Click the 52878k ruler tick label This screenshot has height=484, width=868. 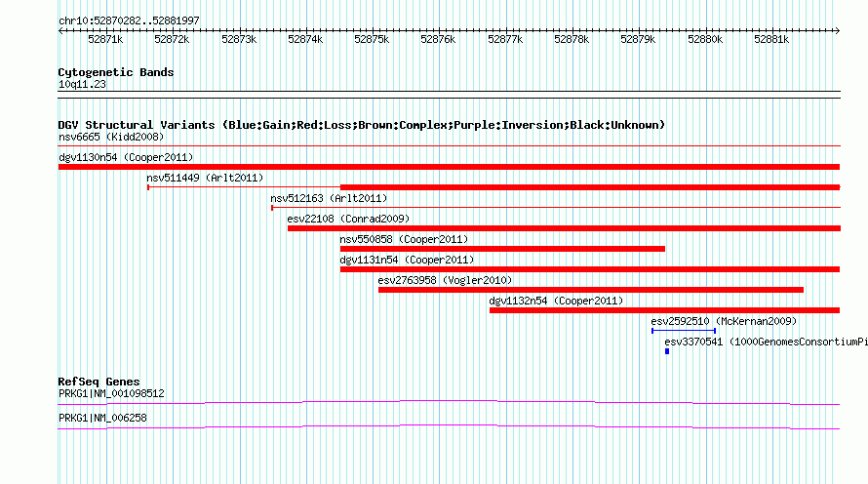(x=572, y=39)
